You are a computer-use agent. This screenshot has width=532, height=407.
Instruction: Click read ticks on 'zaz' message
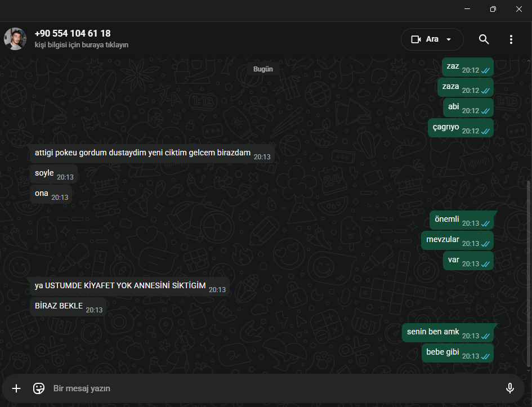pos(485,70)
